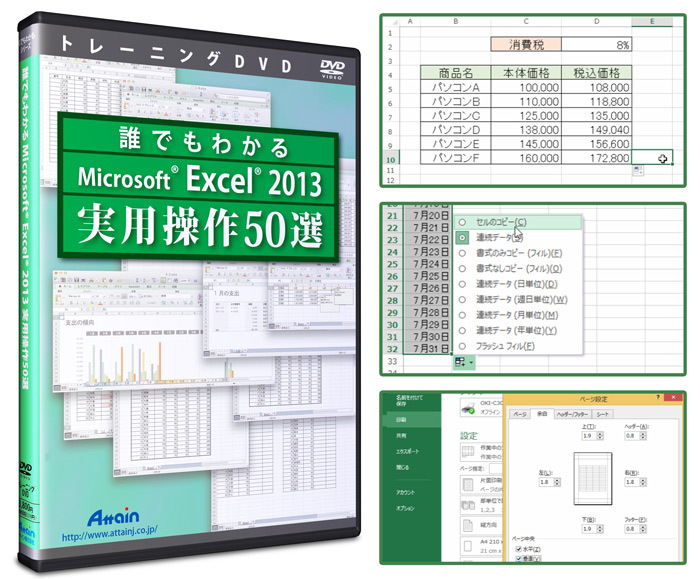This screenshot has width=700, height=579.
Task: Select the 連続データ(S) radio option
Action: coord(462,237)
